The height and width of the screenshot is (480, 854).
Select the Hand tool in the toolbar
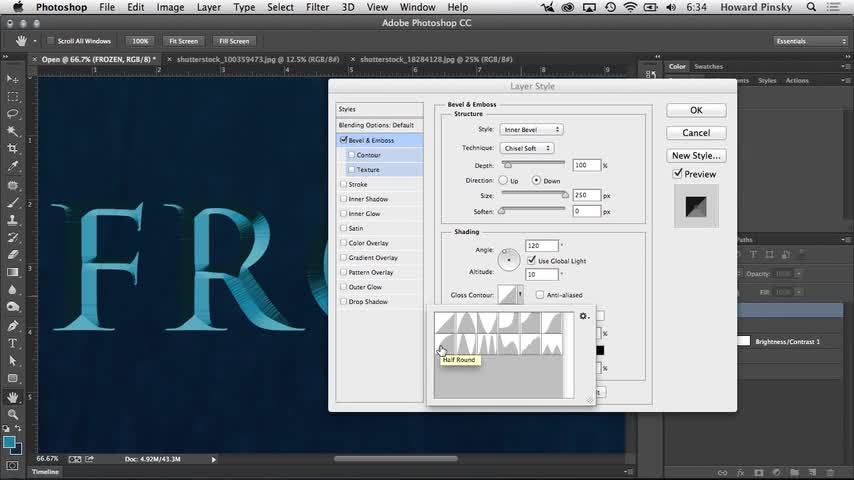pos(13,396)
